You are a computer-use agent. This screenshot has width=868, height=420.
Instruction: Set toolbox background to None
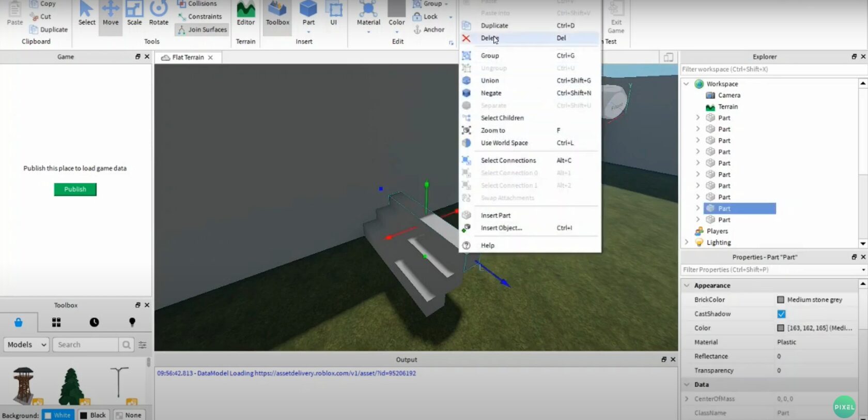(129, 415)
